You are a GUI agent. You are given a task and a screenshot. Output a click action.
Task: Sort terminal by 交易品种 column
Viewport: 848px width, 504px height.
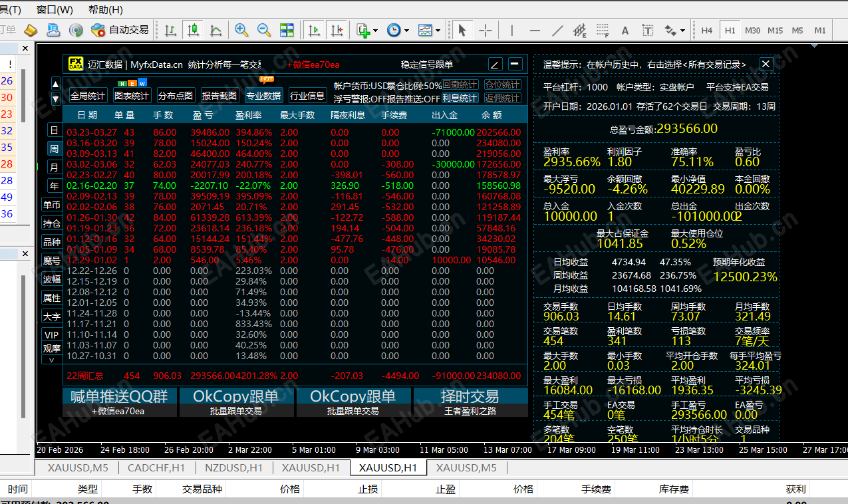[x=202, y=489]
